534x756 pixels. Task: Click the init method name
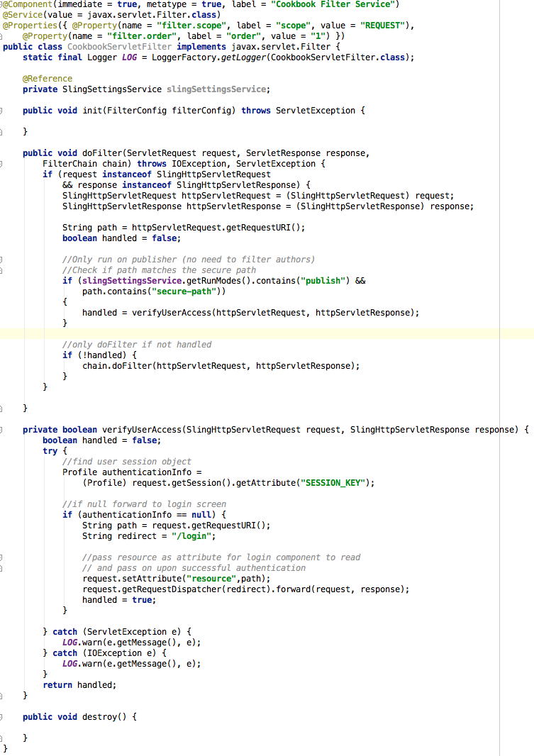point(92,111)
